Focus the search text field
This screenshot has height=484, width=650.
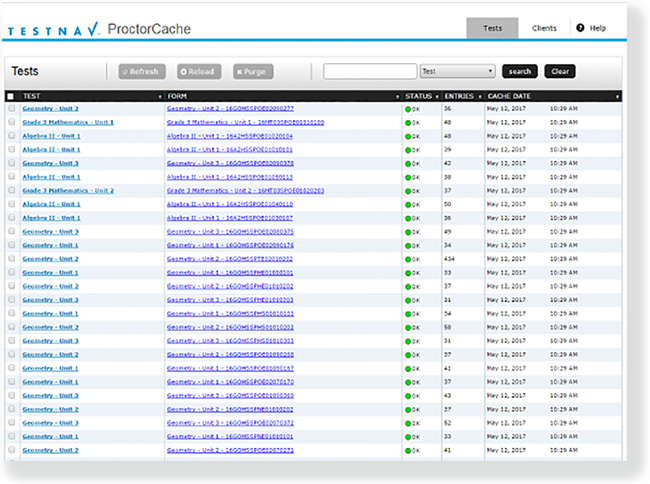click(x=370, y=71)
